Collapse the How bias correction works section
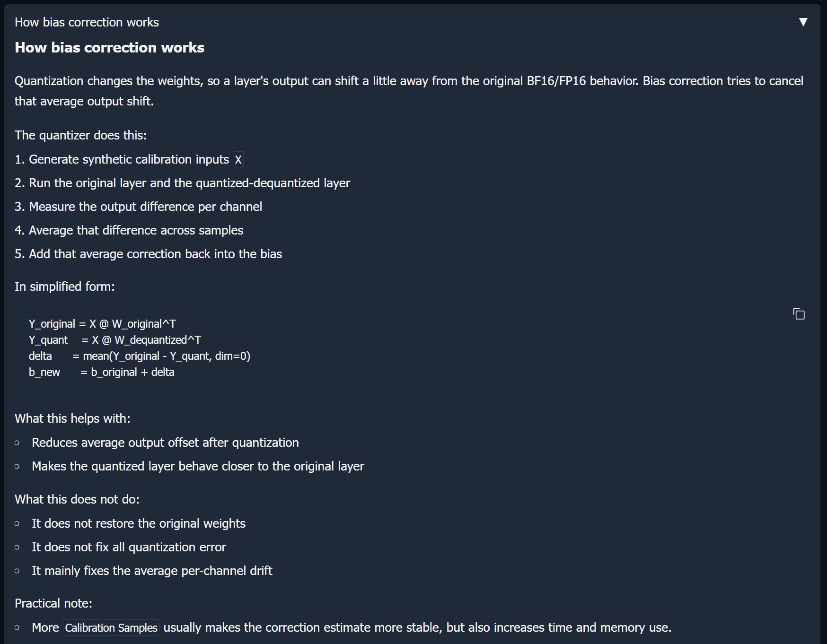 tap(803, 22)
